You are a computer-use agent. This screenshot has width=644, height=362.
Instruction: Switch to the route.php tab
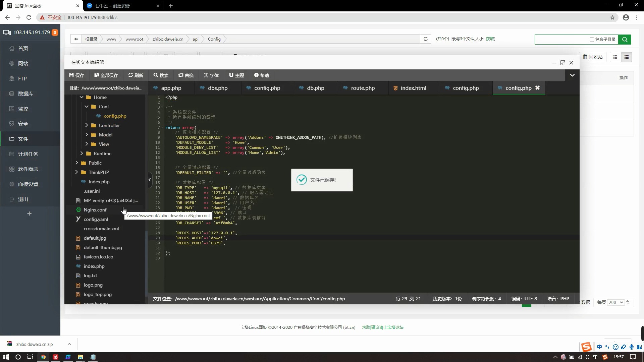coord(363,88)
